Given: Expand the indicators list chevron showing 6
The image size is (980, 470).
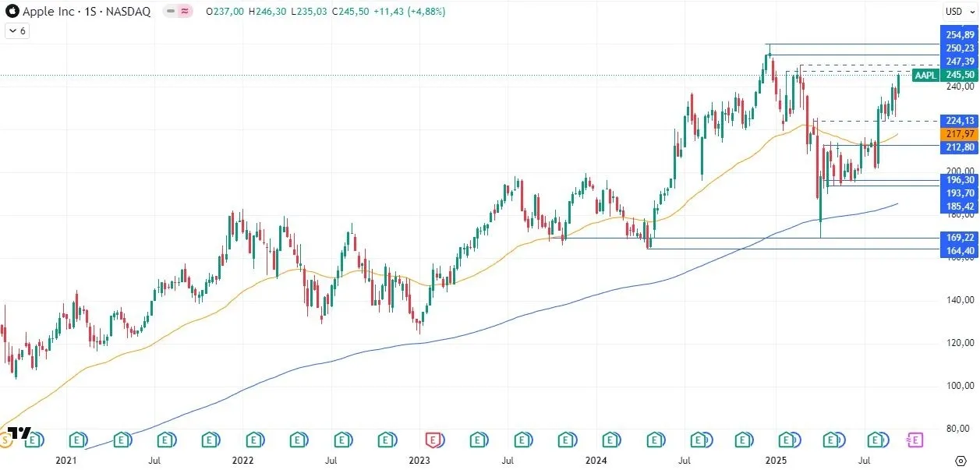Looking at the screenshot, I should pyautogui.click(x=16, y=30).
